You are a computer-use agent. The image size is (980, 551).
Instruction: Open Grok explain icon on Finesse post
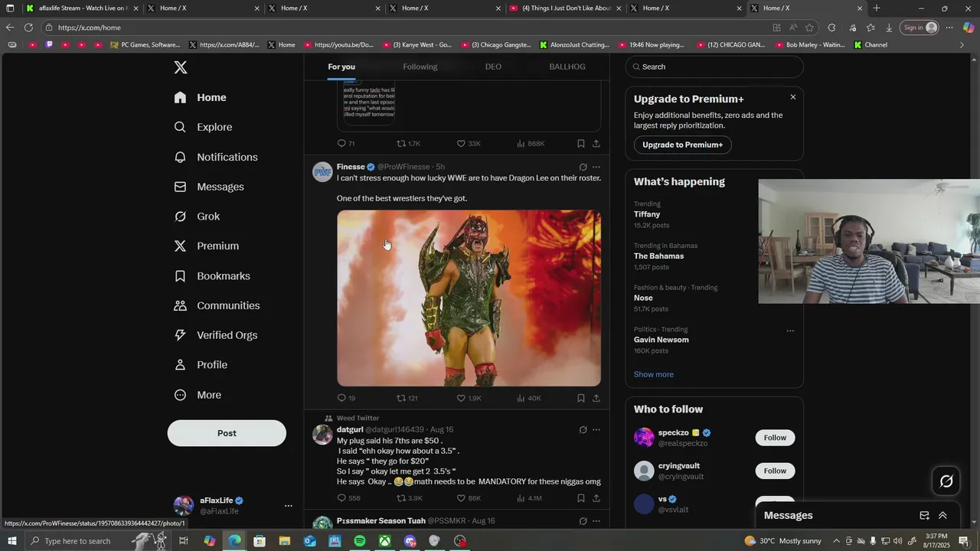[583, 167]
